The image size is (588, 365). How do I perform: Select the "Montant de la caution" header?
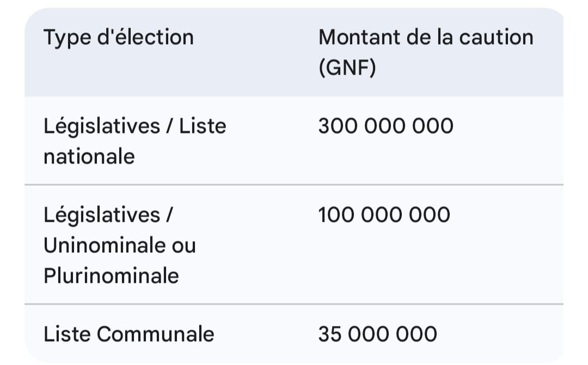tap(426, 37)
